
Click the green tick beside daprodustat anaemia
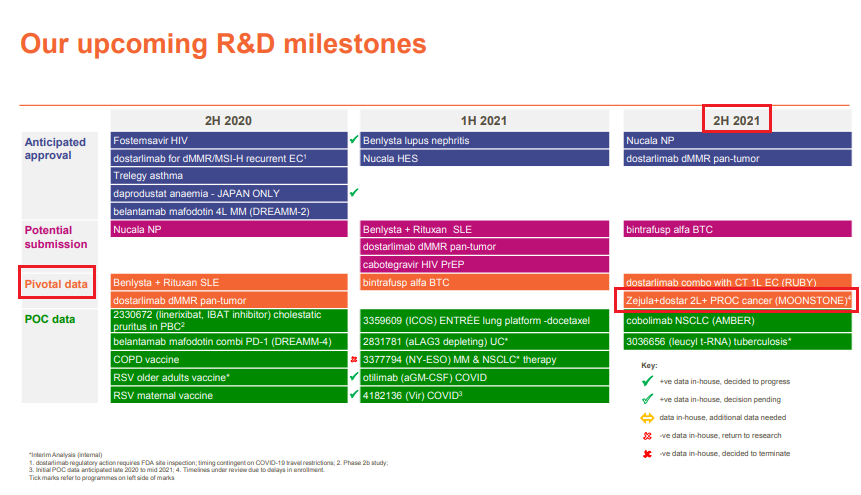click(x=354, y=192)
